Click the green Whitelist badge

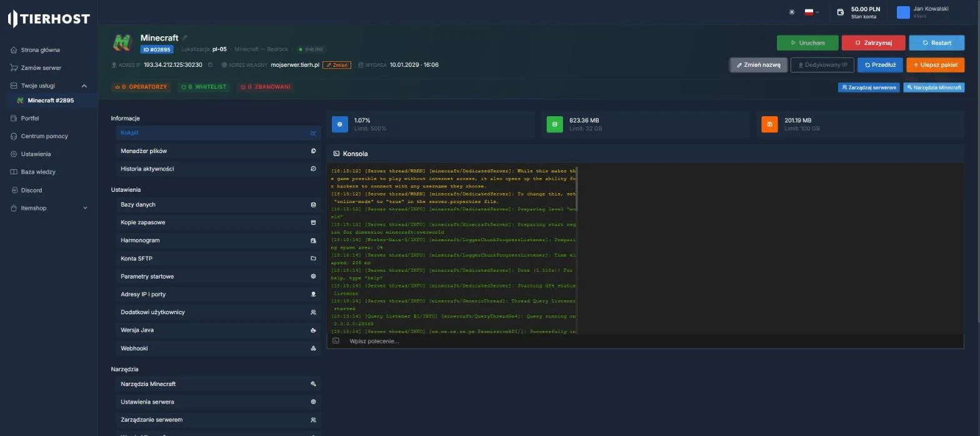[204, 87]
